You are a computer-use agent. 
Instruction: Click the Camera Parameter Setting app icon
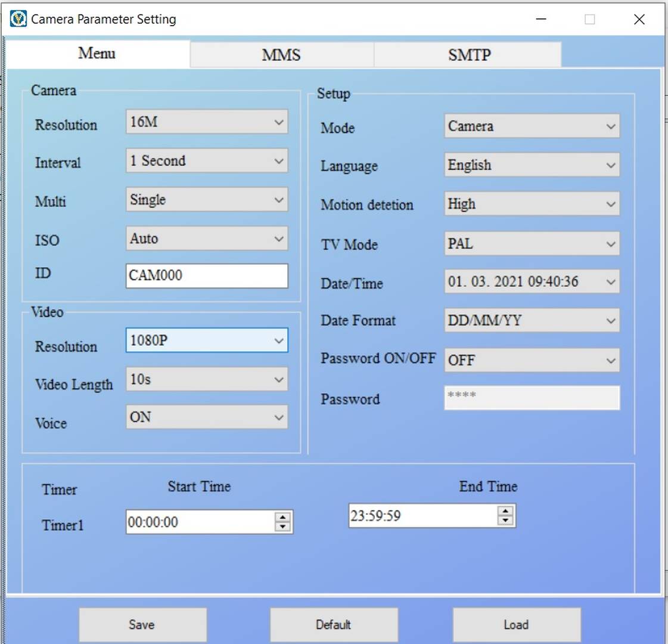(18, 19)
